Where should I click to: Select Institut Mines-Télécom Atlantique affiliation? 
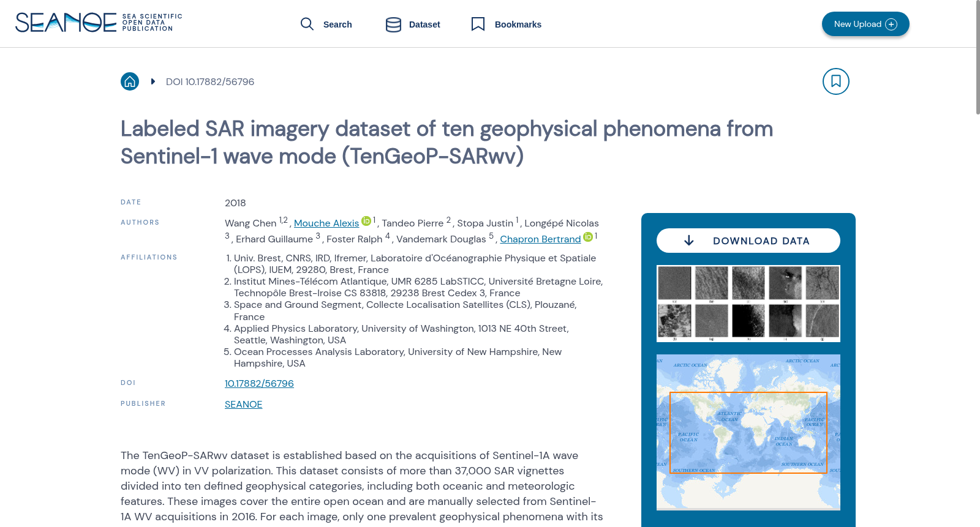tap(418, 287)
